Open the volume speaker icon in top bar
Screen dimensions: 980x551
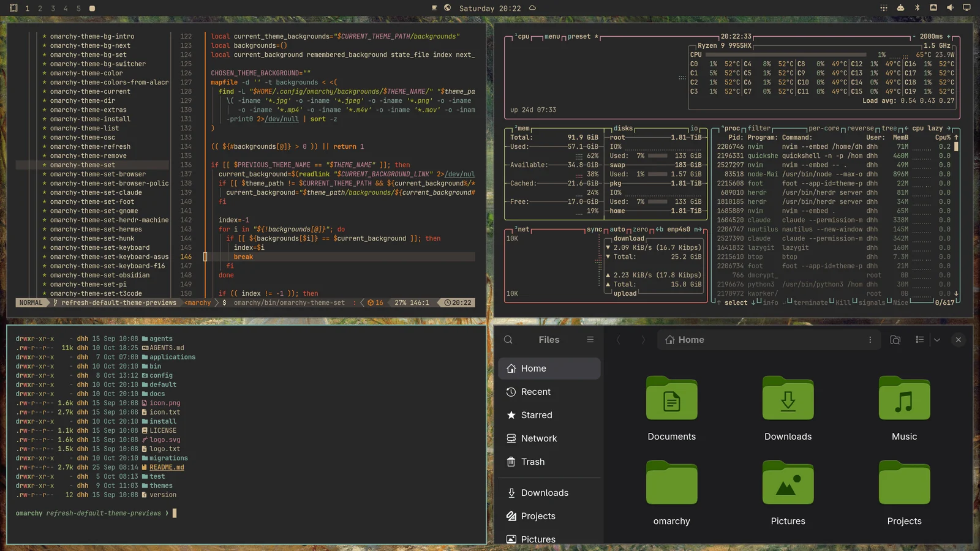(950, 8)
